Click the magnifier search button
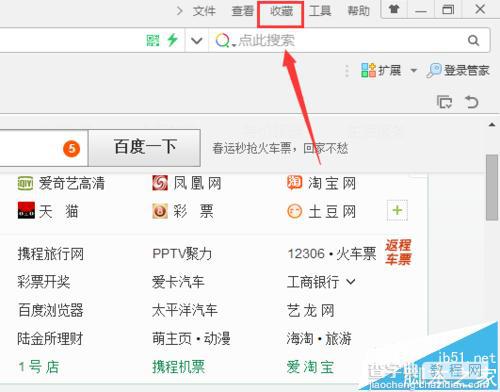The height and width of the screenshot is (392, 500). pos(473,41)
